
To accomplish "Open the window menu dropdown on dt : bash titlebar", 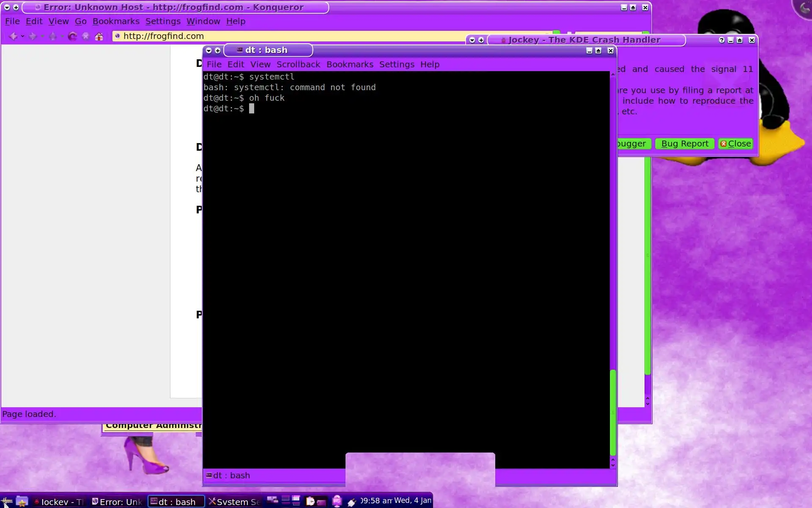I will (x=208, y=50).
